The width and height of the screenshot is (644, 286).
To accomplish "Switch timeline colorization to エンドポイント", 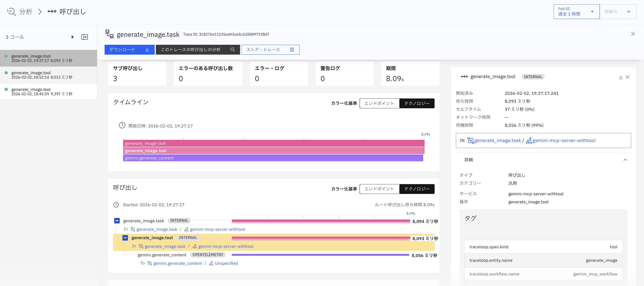I will 379,103.
